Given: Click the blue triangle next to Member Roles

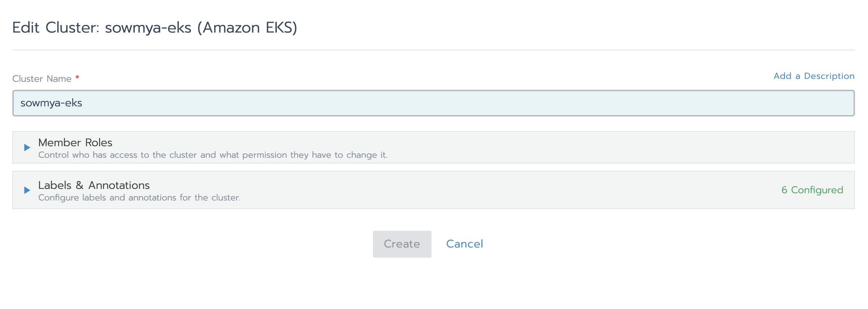Looking at the screenshot, I should [26, 147].
